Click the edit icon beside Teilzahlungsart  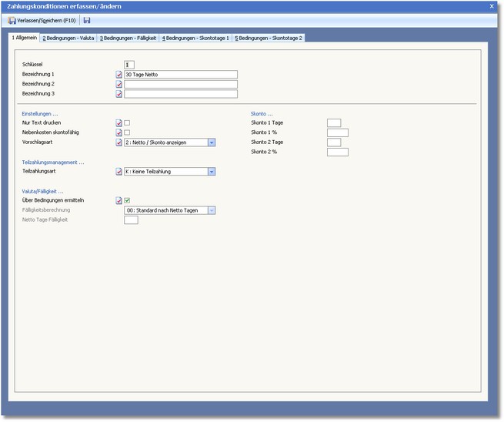[x=118, y=172]
